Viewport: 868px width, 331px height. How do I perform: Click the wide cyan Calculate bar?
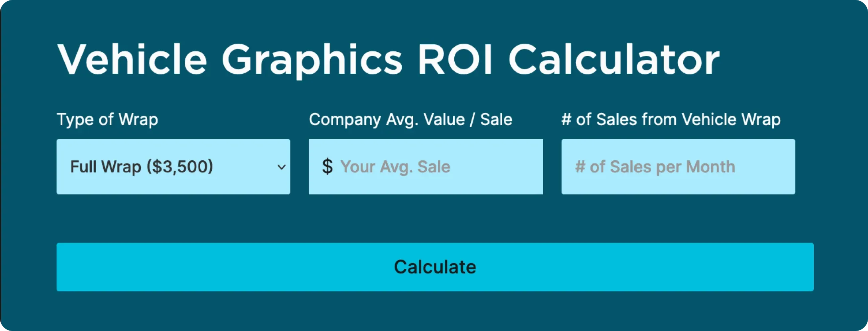coord(434,267)
